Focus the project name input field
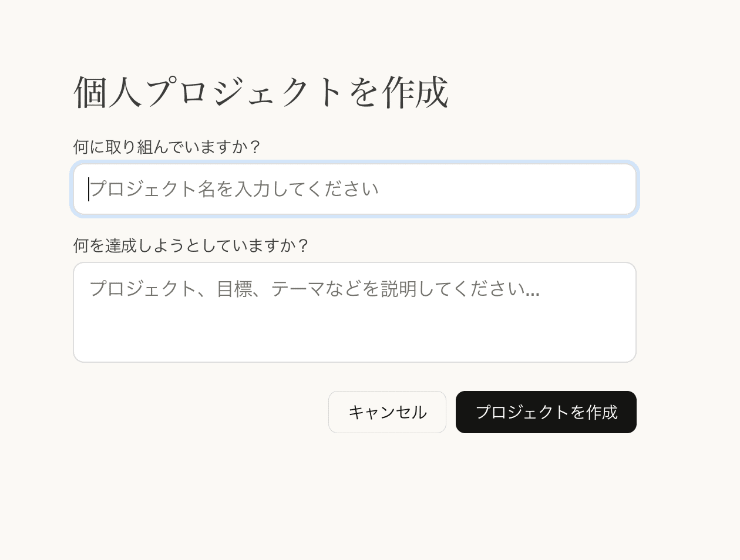The width and height of the screenshot is (740, 560). [x=354, y=189]
